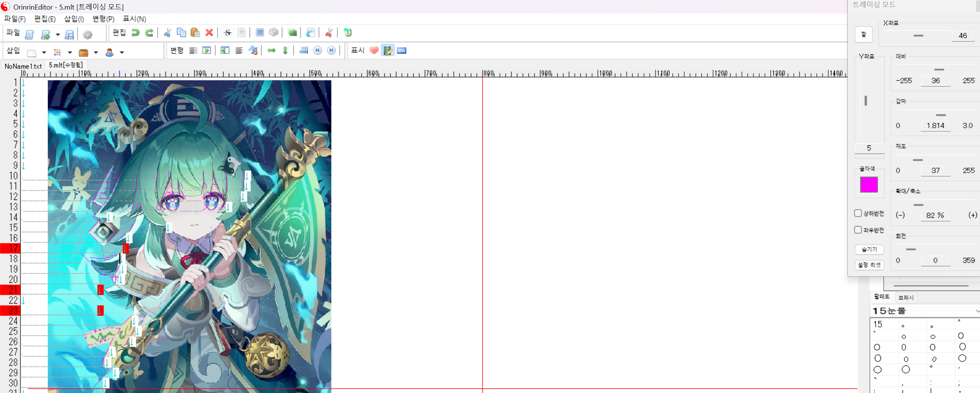Expand the person insert dropdown arrow

122,53
